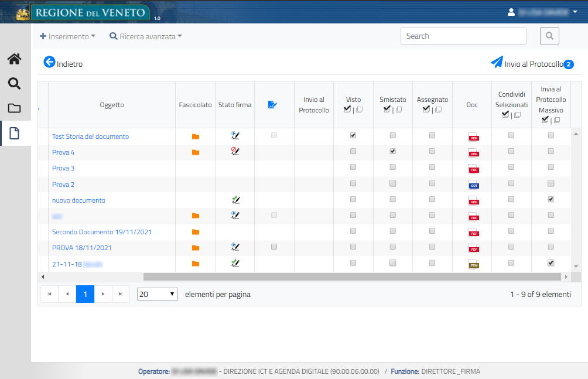Viewport: 588px width, 379px height.
Task: Open the nuovo documento link
Action: tap(78, 200)
